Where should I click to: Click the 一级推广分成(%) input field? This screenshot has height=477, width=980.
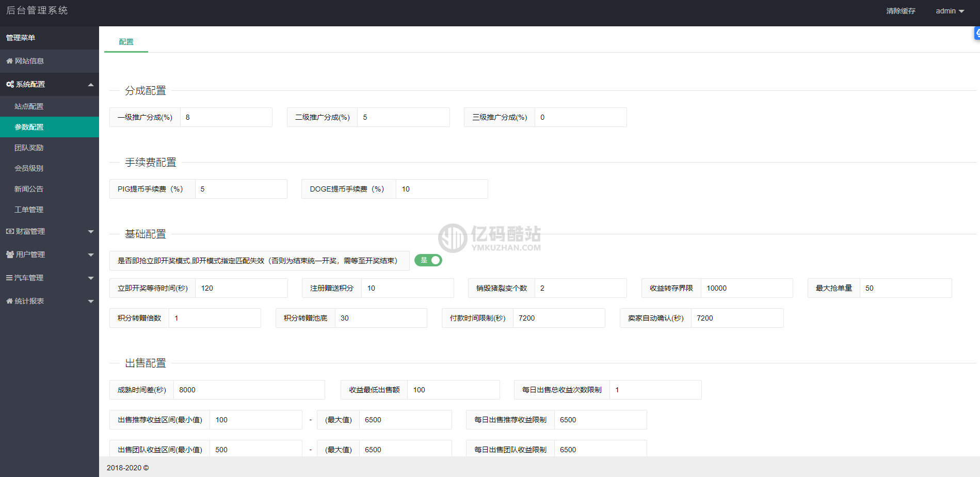click(226, 117)
